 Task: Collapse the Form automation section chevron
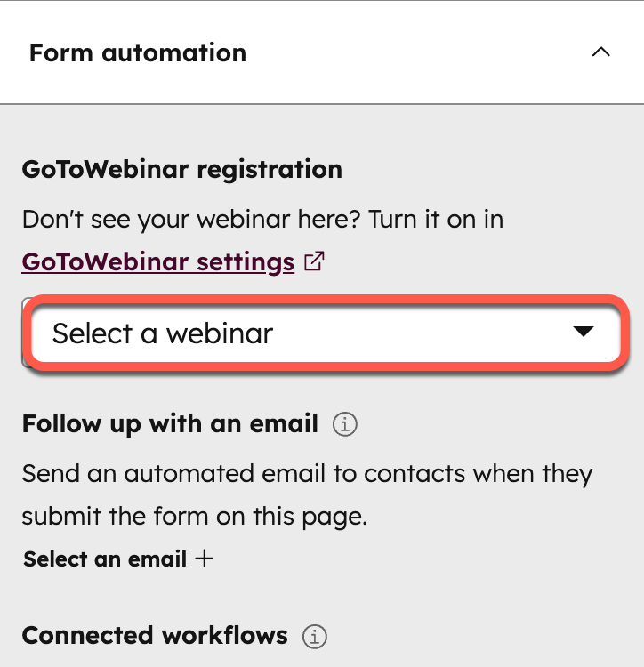click(601, 52)
